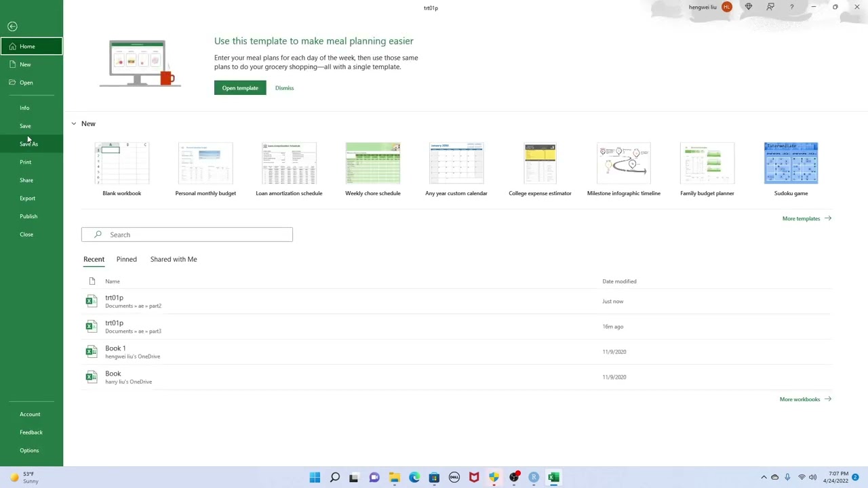Screen dimensions: 868x488
Task: Click the diamond premium icon in title bar
Action: [749, 7]
